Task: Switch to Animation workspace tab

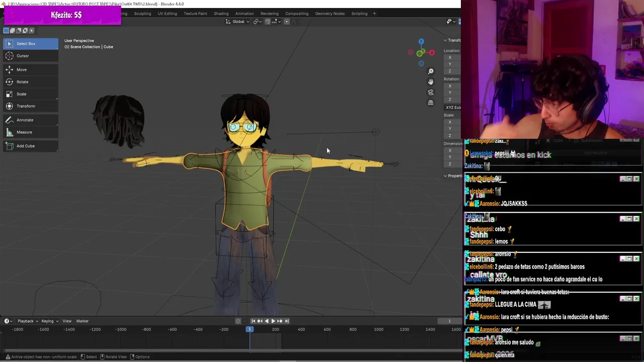Action: [245, 14]
